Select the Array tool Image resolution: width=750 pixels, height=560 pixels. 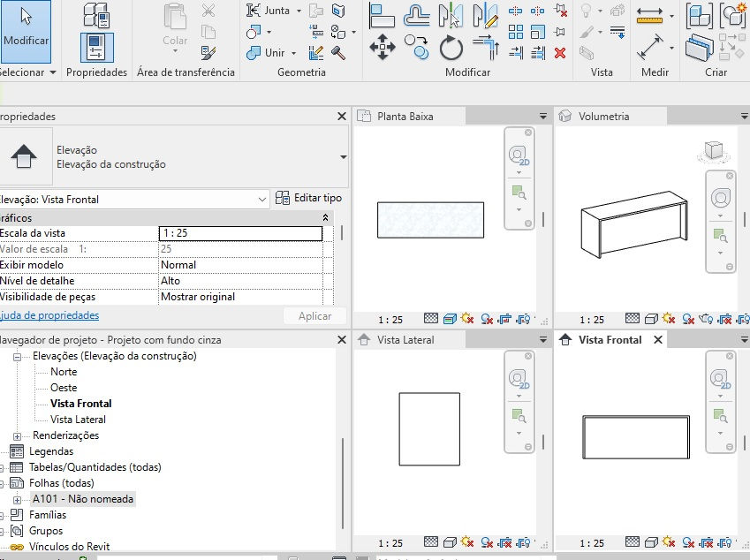[x=516, y=32]
